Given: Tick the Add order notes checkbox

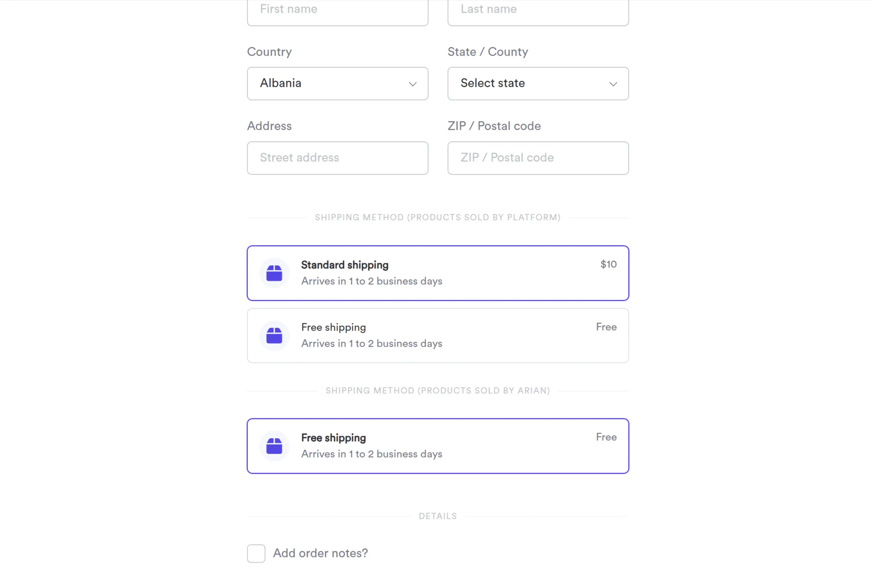Looking at the screenshot, I should [x=256, y=553].
